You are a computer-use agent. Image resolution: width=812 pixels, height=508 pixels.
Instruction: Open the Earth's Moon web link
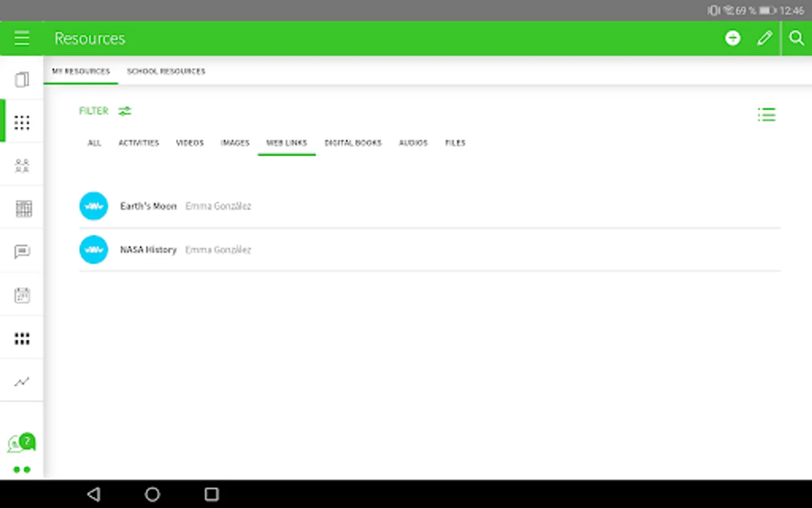[148, 206]
